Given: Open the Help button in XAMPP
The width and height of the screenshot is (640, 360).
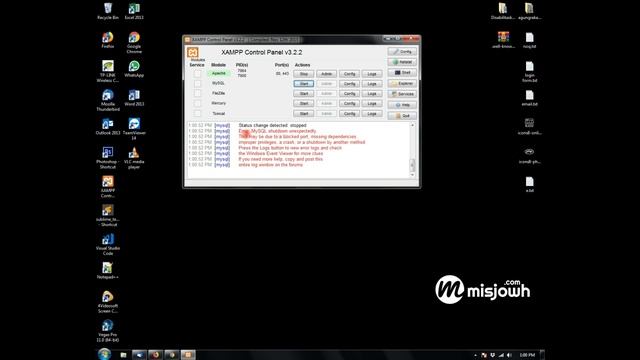Looking at the screenshot, I should [402, 105].
